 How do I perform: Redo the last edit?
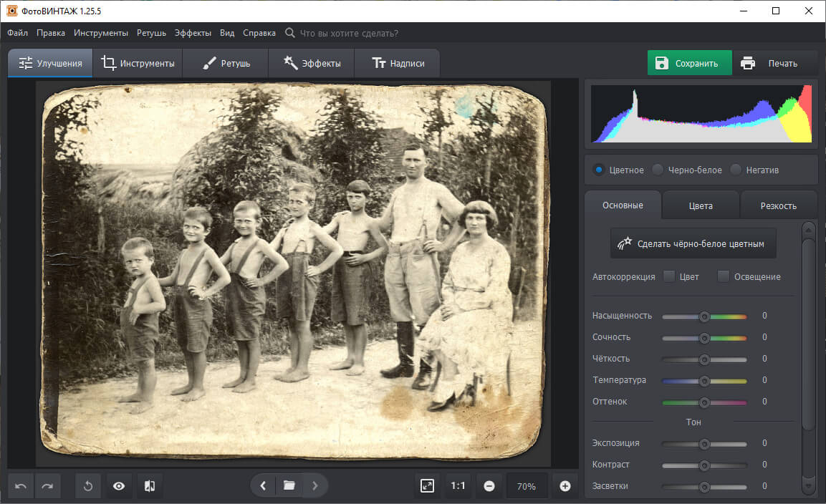coord(47,486)
